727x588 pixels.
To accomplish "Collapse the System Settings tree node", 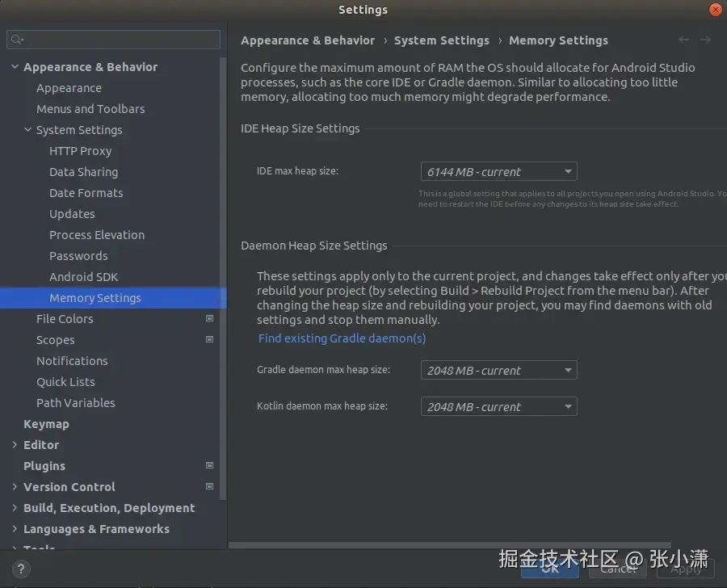I will [x=27, y=130].
